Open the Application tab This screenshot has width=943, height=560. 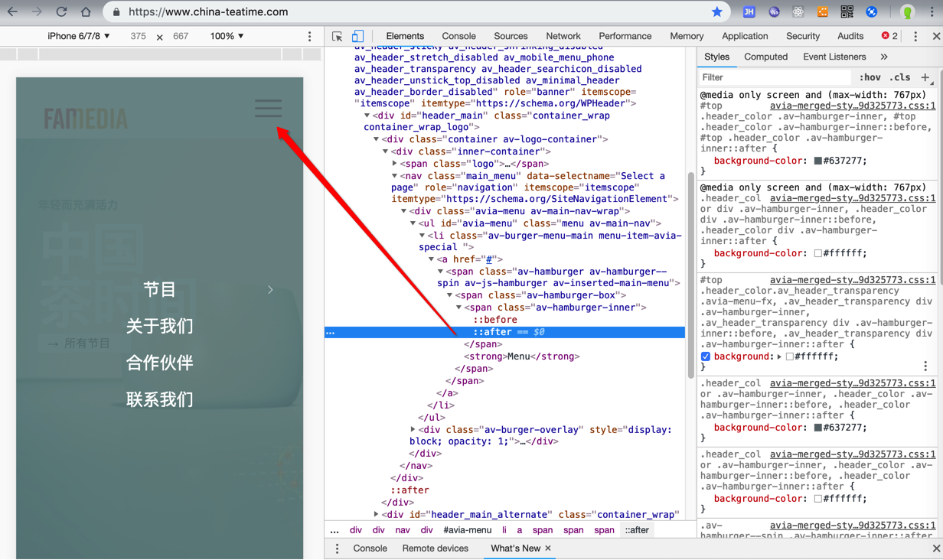click(x=745, y=36)
